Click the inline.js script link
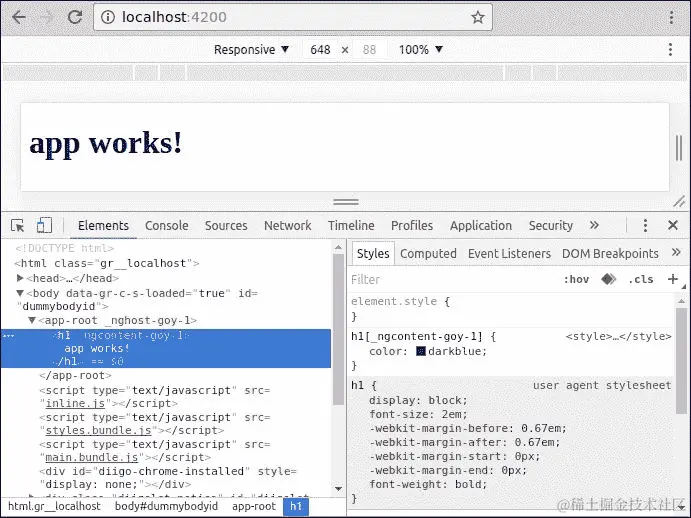This screenshot has height=518, width=691. pyautogui.click(x=75, y=403)
